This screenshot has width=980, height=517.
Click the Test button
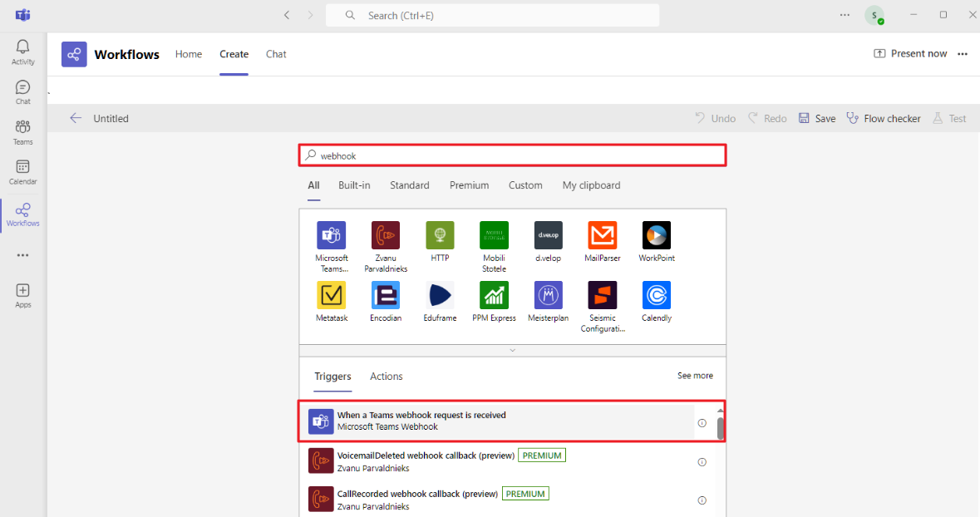tap(949, 118)
